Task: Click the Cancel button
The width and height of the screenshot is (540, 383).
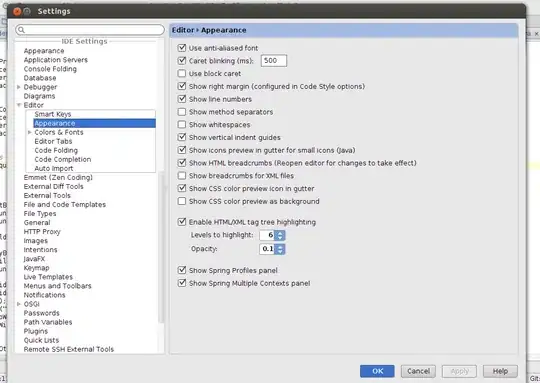Action: pyautogui.click(x=418, y=371)
